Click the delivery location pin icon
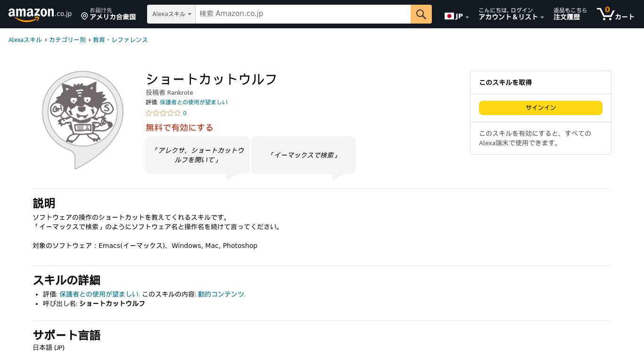644x362 pixels. tap(84, 16)
